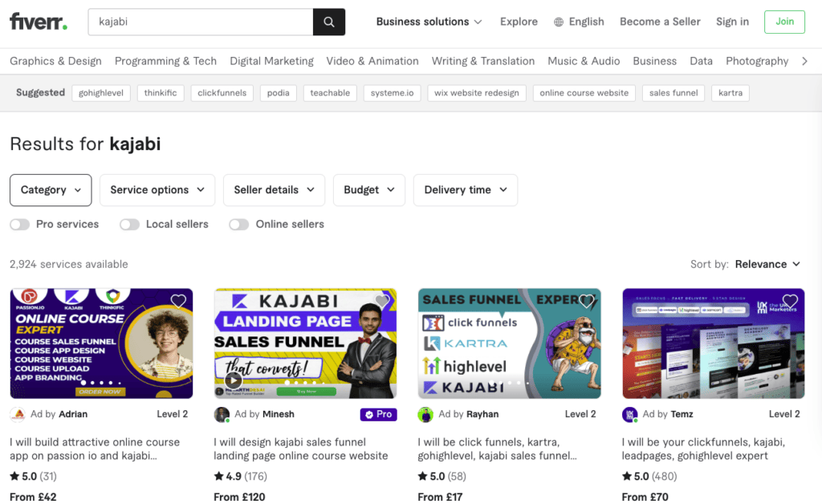Viewport: 822px width, 504px height.
Task: Open Video & Animation category
Action: point(372,61)
